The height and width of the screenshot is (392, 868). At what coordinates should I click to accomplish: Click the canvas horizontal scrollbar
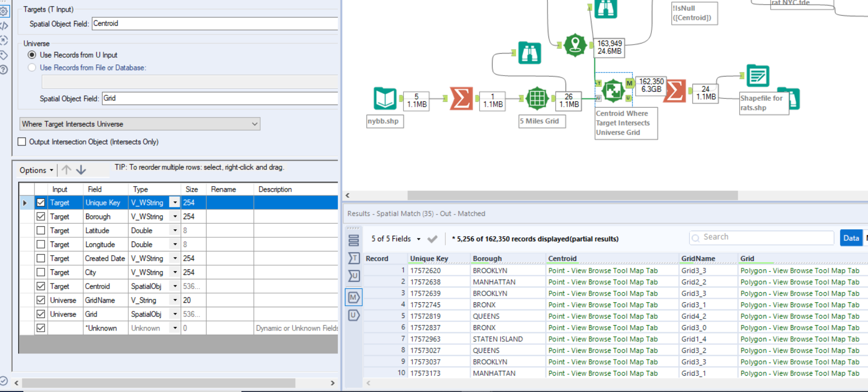click(572, 195)
